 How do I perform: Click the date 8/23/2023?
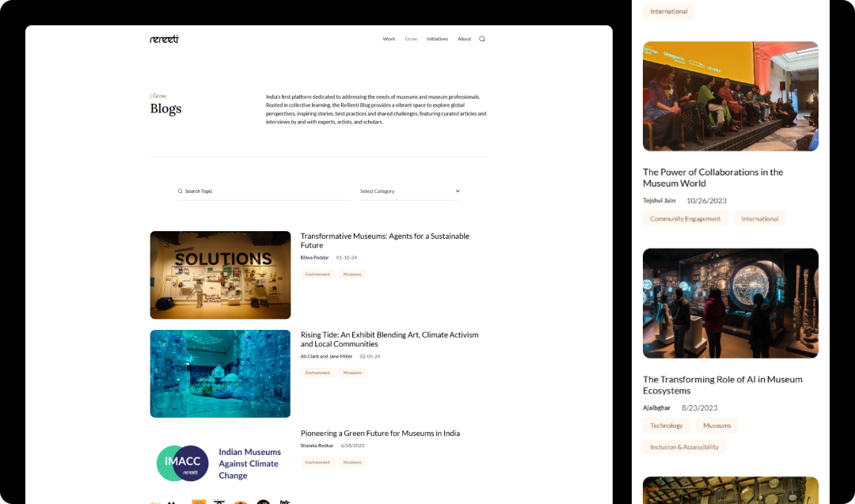coord(700,407)
